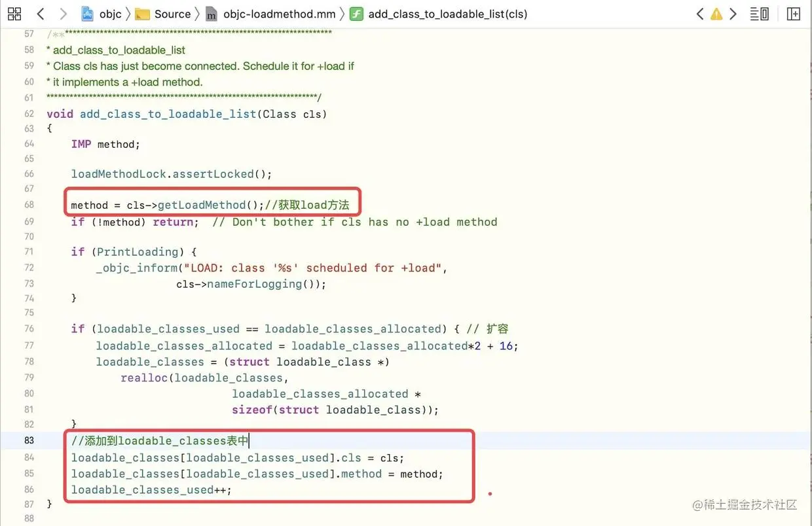Image resolution: width=812 pixels, height=526 pixels.
Task: Jump to previous issue arrow
Action: pyautogui.click(x=700, y=14)
